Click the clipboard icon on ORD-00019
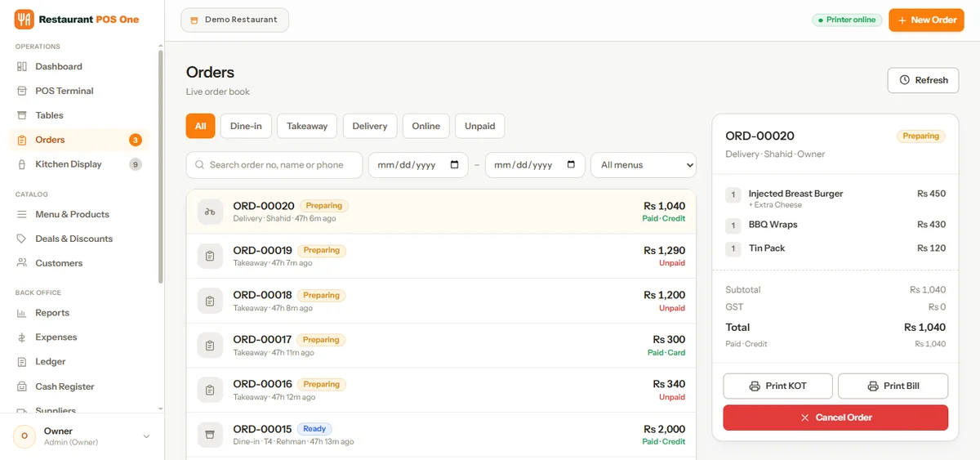Image resolution: width=980 pixels, height=460 pixels. [210, 257]
